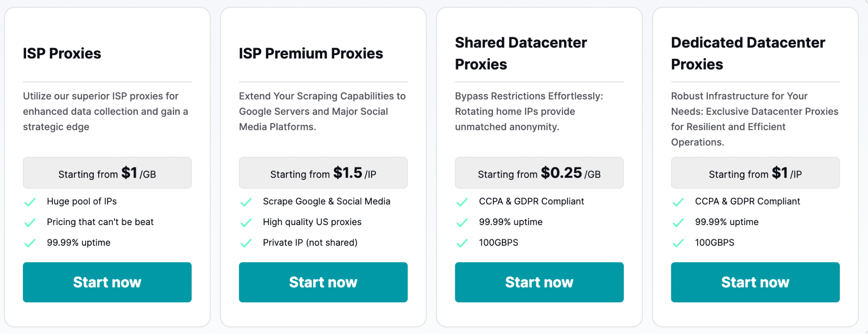Click checkmark beside Scrape Google & Social Media
The width and height of the screenshot is (868, 334).
[246, 202]
